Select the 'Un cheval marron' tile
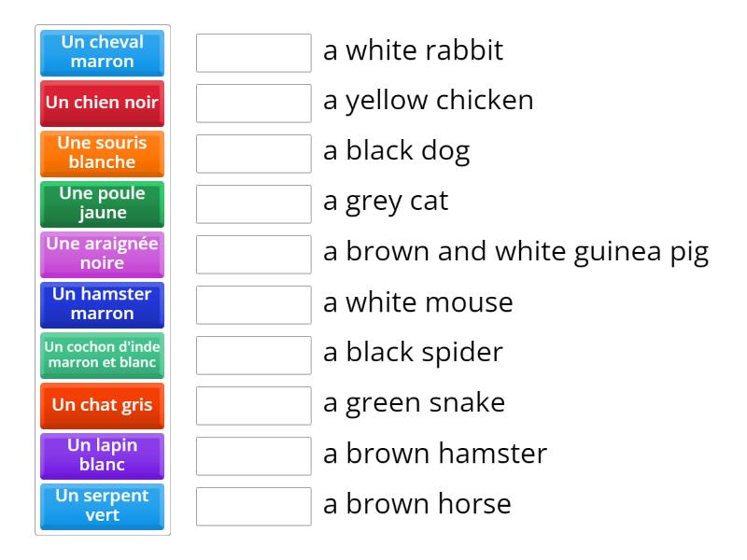This screenshot has height=560, width=747. (102, 53)
